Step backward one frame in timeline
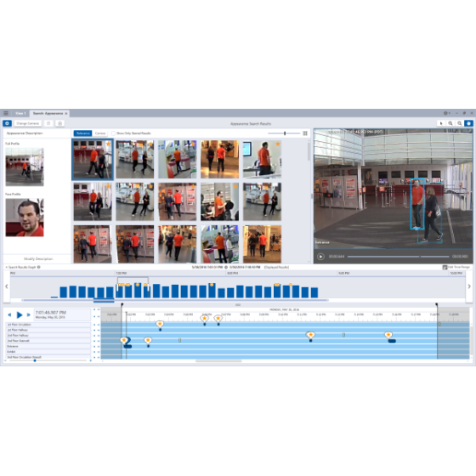Image resolution: width=476 pixels, height=476 pixels. coord(9,314)
